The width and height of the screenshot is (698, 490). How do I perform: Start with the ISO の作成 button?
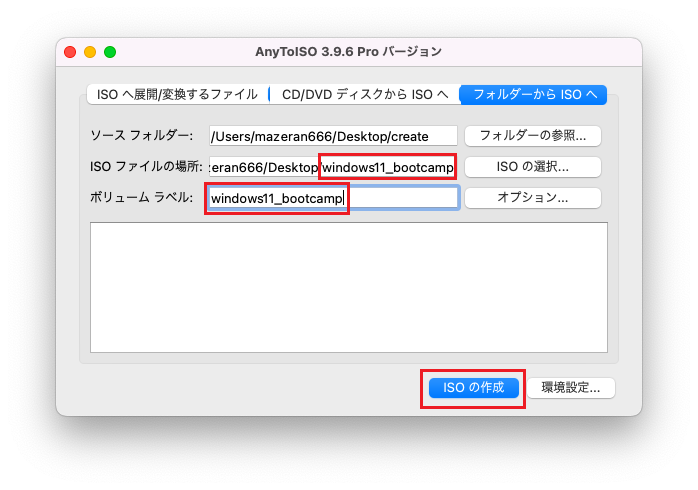[x=474, y=388]
